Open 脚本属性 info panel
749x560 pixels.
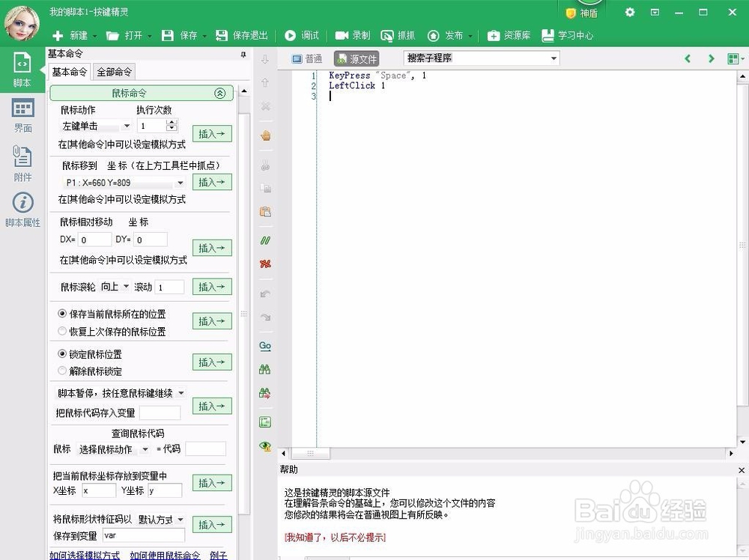22,210
